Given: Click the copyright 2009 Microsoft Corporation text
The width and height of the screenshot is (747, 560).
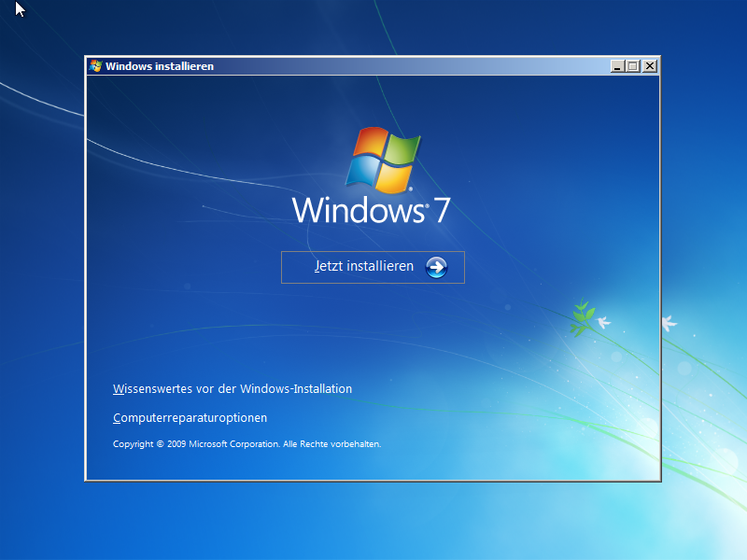Looking at the screenshot, I should click(247, 444).
